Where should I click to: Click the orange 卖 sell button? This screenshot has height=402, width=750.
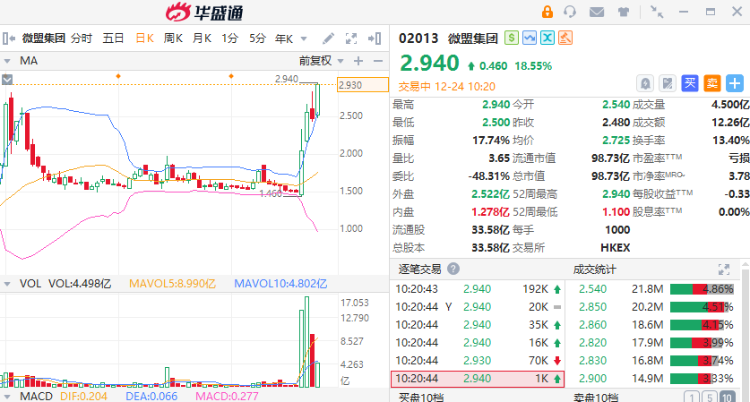coord(712,83)
